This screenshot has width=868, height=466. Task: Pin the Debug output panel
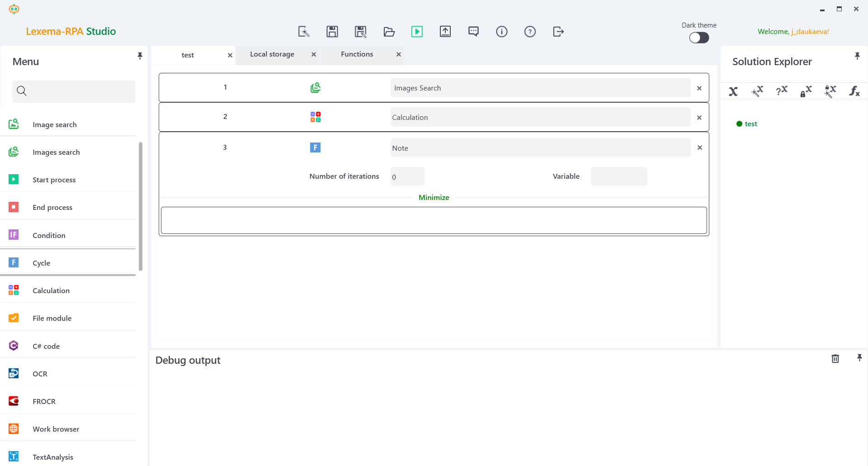click(x=859, y=358)
